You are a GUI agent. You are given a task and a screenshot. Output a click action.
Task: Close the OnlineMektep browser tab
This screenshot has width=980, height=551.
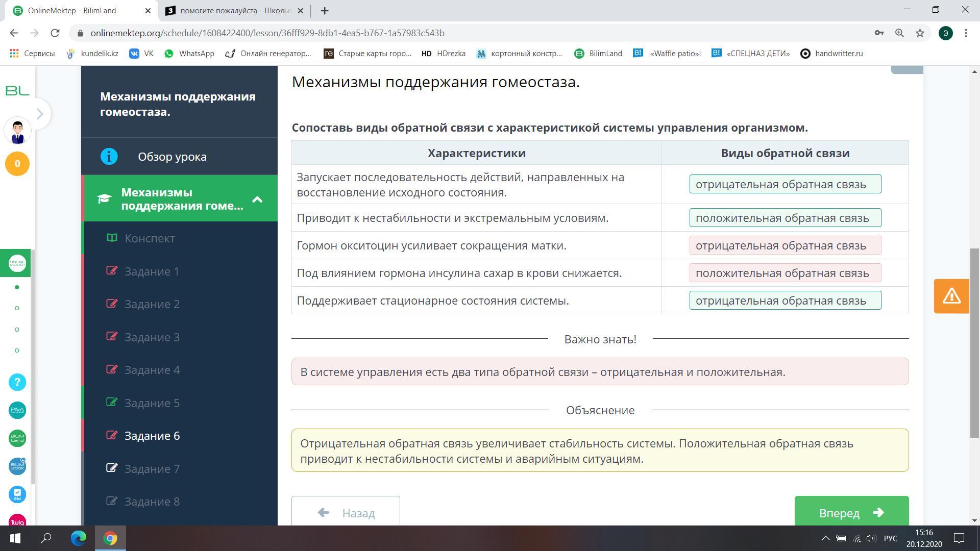pos(149,10)
